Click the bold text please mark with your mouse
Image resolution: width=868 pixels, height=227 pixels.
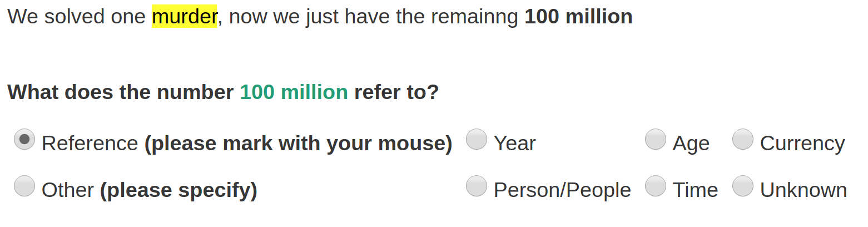coord(298,144)
